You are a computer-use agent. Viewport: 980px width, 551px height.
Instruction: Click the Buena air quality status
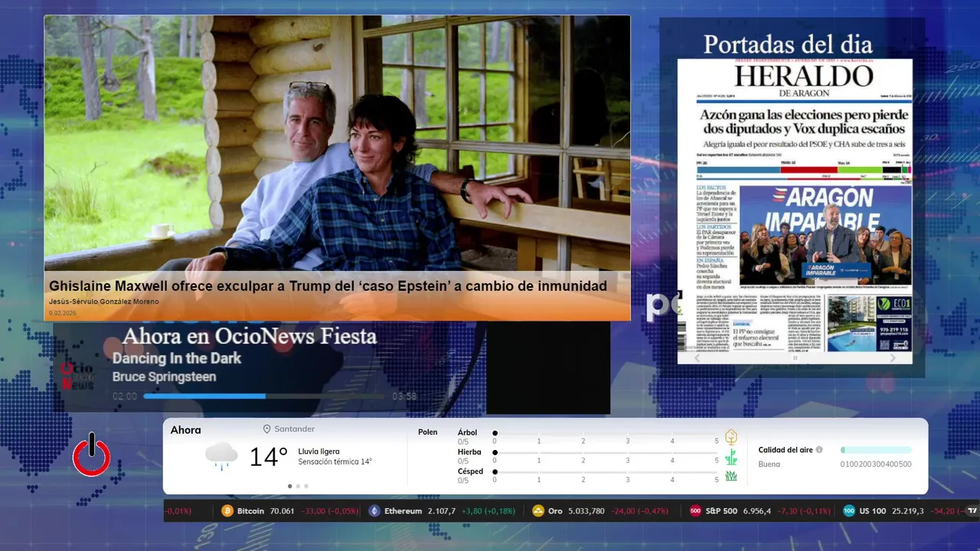(769, 465)
